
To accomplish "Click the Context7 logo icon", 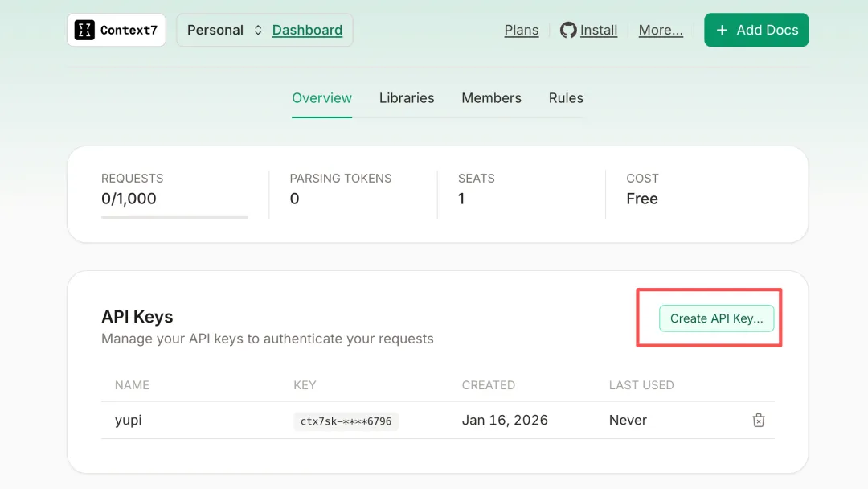I will point(84,31).
